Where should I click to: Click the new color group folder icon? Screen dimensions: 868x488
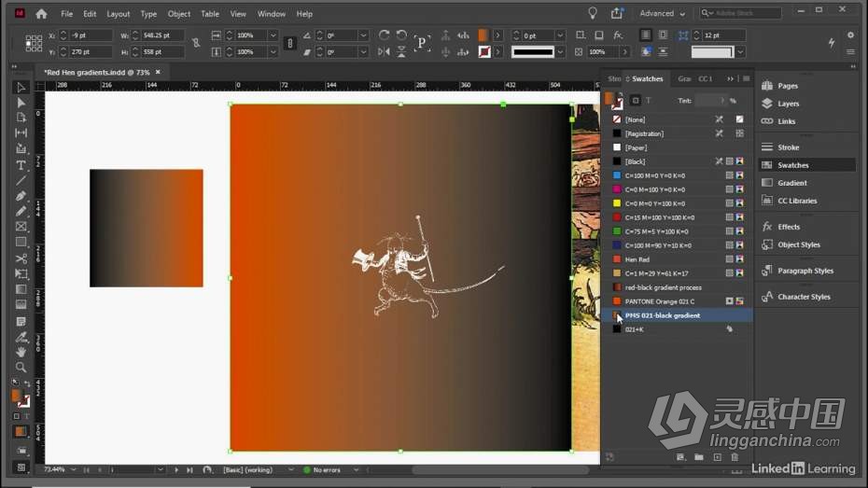coord(699,457)
